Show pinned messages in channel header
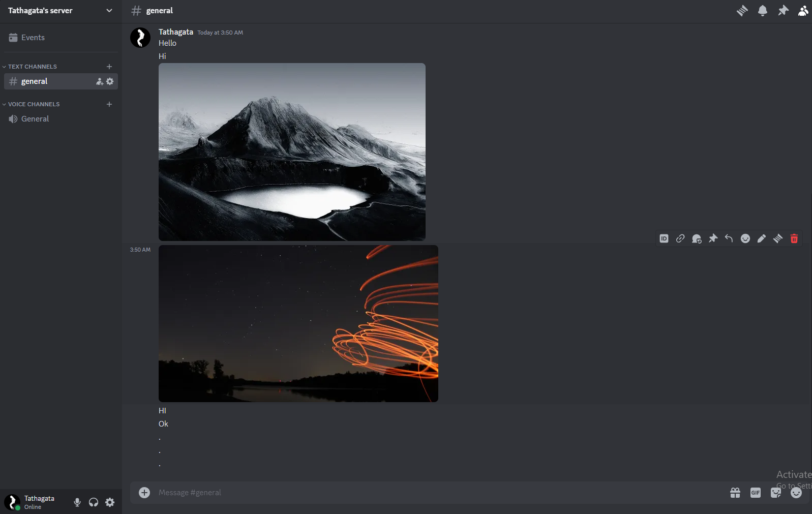This screenshot has width=812, height=514. tap(783, 11)
